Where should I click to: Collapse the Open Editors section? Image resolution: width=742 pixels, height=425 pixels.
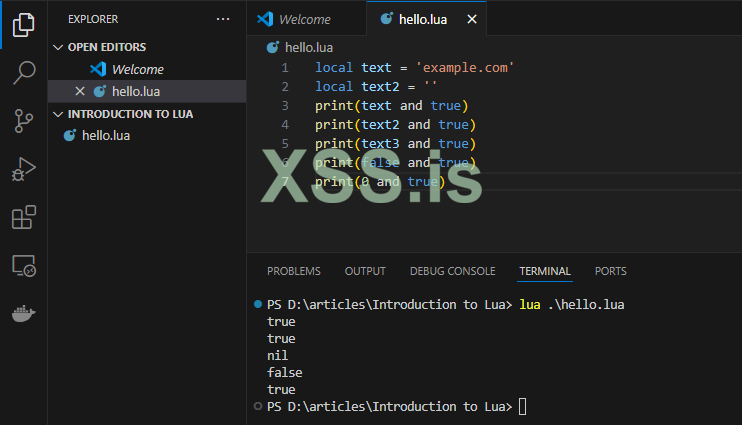[58, 47]
